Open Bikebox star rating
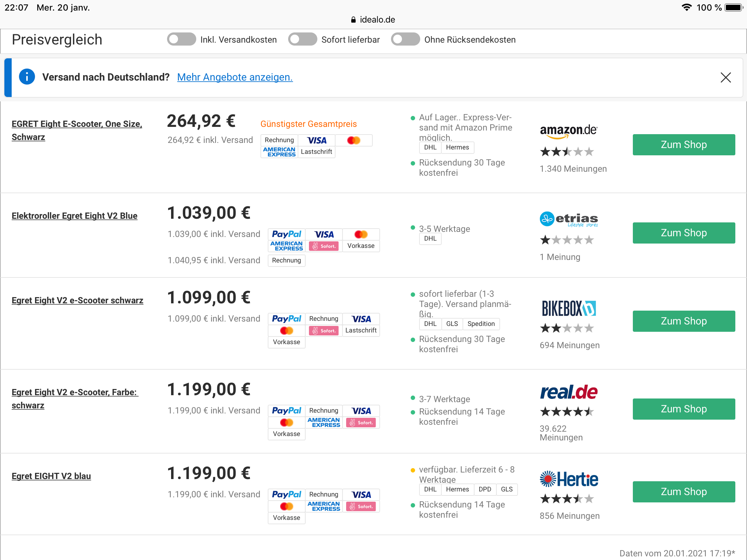The height and width of the screenshot is (560, 747). click(567, 328)
